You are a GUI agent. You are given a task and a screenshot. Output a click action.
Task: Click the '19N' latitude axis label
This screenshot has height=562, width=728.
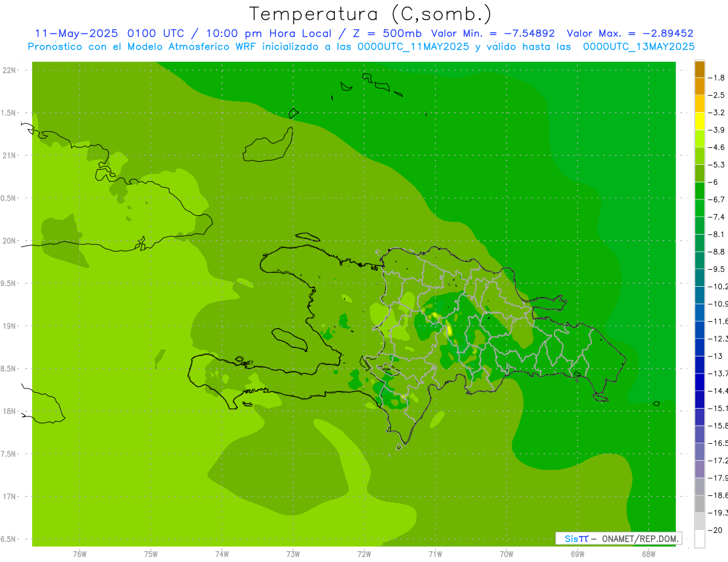tap(9, 326)
